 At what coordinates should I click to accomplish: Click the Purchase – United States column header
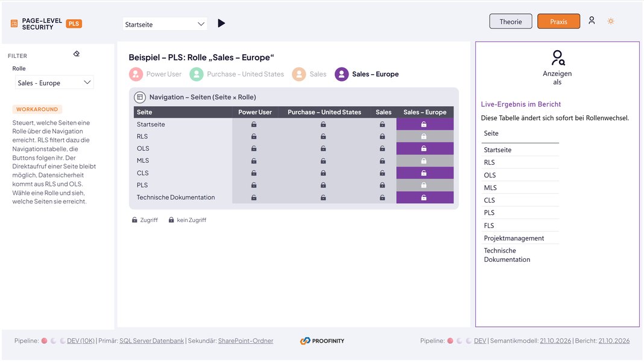coord(324,112)
